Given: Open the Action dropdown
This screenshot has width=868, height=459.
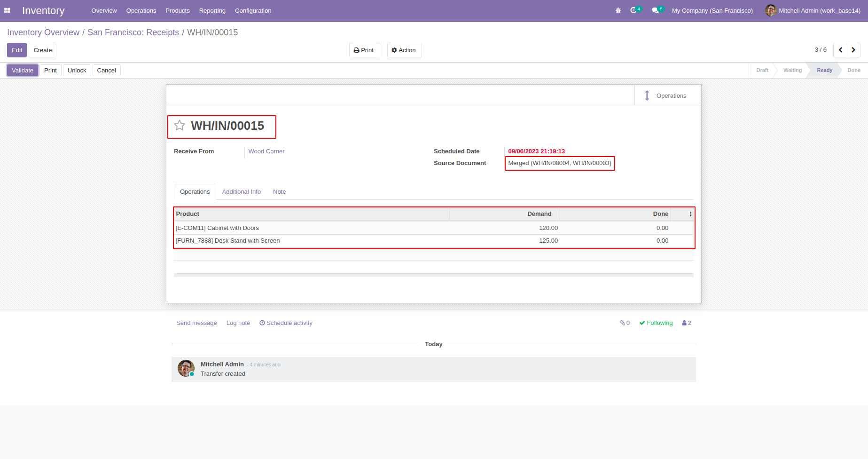Looking at the screenshot, I should coord(404,50).
